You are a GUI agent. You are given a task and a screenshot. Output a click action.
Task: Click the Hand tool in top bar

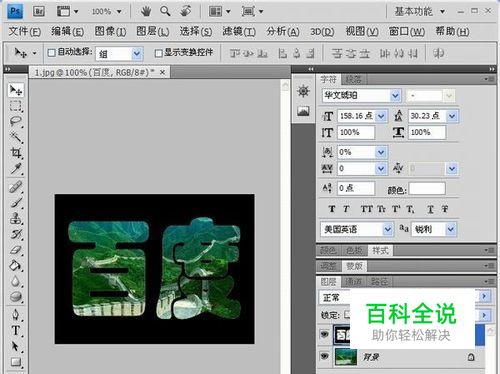(x=145, y=12)
